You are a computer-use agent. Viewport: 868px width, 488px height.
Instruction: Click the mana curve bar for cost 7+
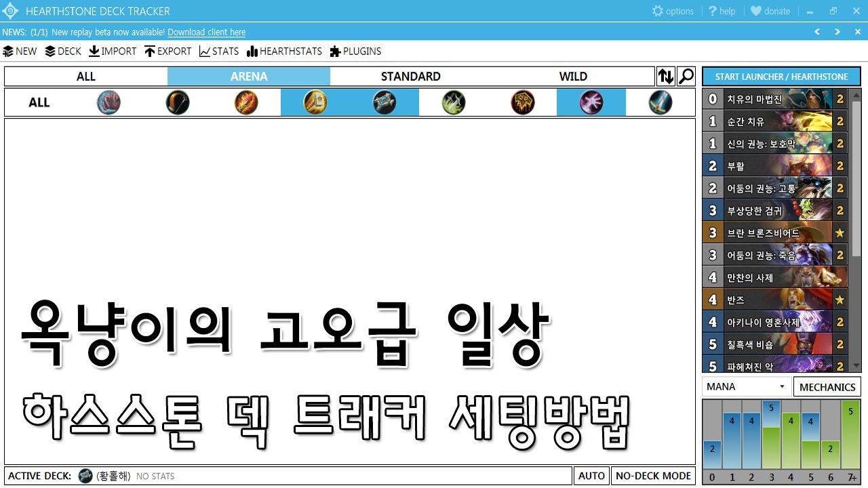click(851, 434)
